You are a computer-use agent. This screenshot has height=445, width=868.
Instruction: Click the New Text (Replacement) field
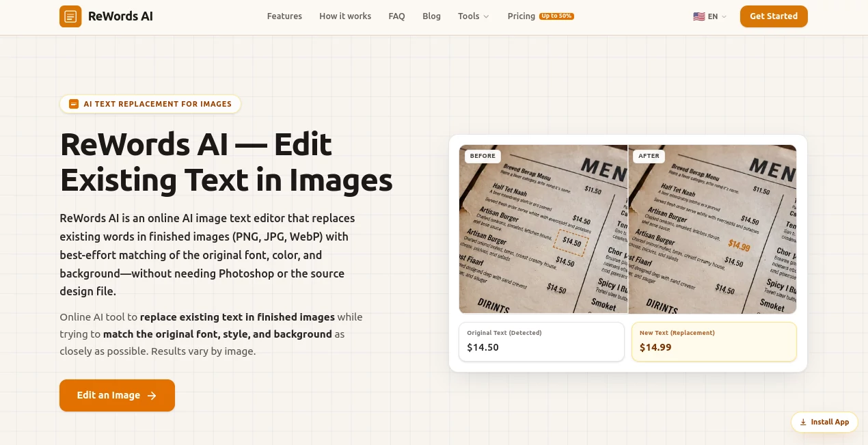714,342
